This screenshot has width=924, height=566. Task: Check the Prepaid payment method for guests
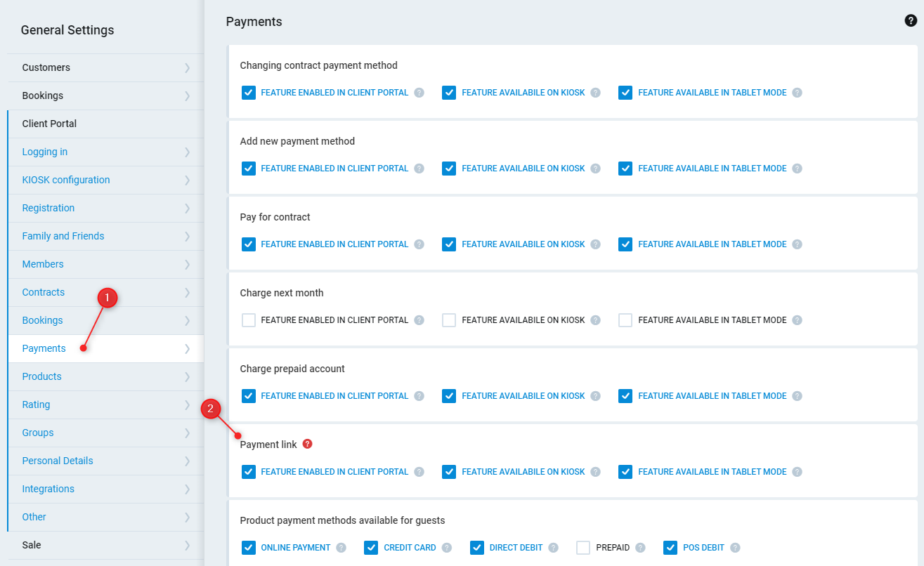(583, 548)
